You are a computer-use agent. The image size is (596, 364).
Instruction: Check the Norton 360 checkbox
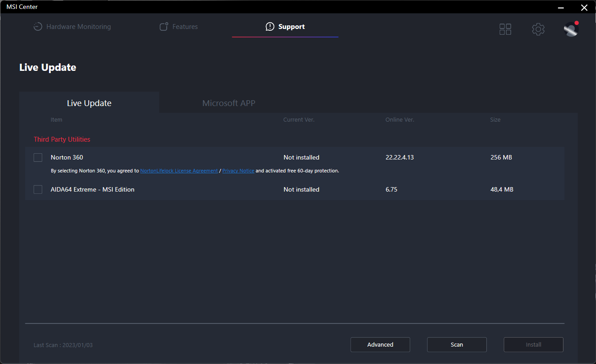(x=38, y=157)
